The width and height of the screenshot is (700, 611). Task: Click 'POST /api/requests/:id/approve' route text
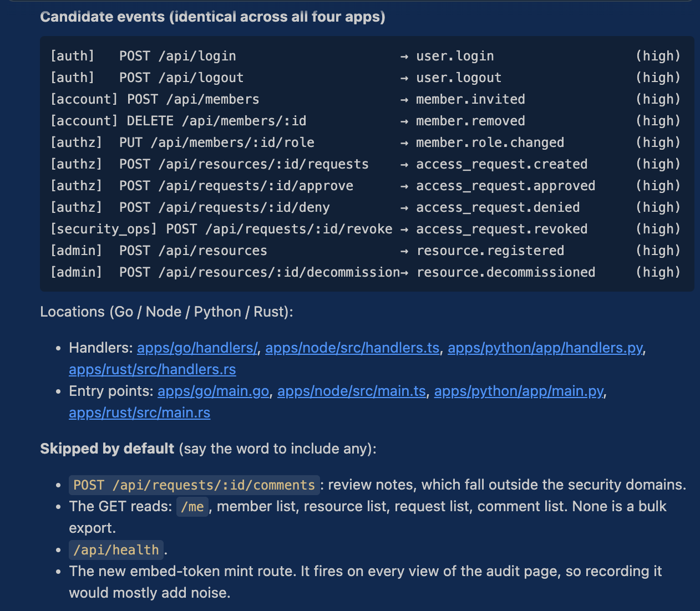236,186
